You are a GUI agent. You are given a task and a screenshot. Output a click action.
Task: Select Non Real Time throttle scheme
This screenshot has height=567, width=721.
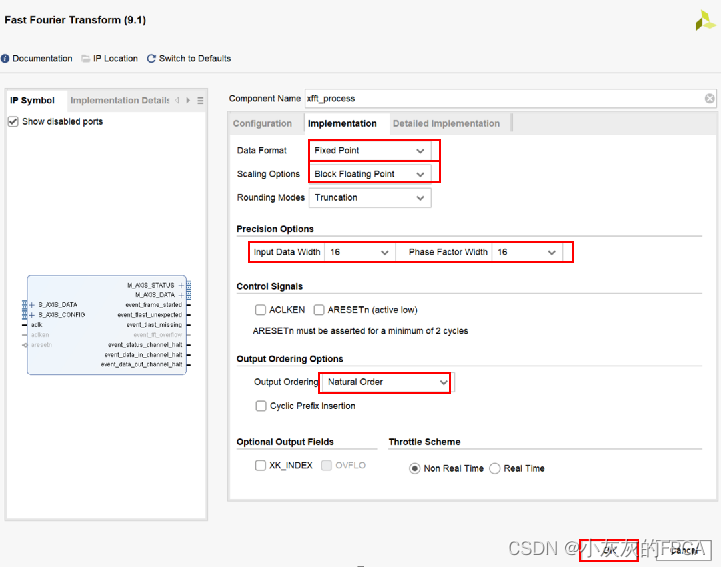click(x=414, y=469)
